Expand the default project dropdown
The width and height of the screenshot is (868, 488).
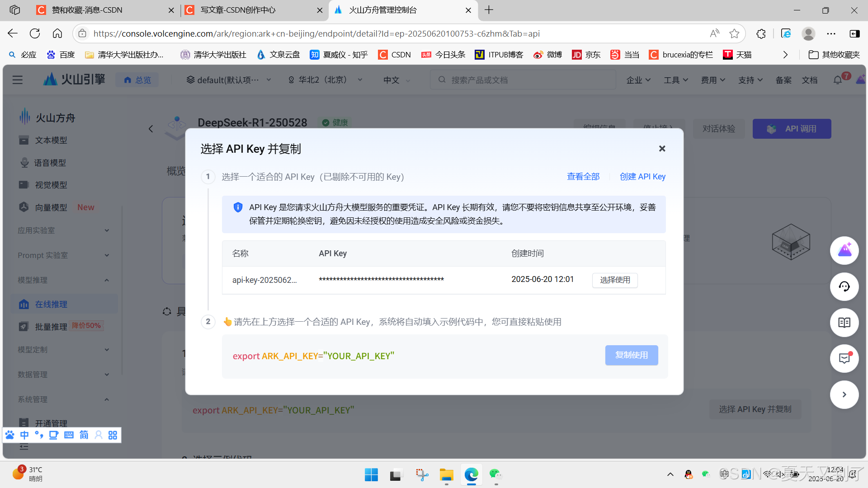[229, 80]
